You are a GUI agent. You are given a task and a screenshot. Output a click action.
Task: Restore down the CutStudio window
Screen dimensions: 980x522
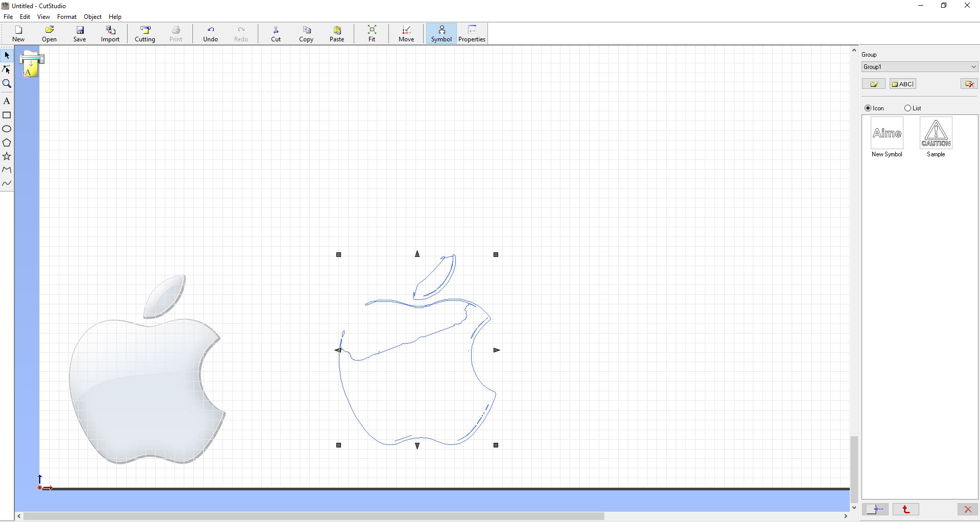(944, 6)
